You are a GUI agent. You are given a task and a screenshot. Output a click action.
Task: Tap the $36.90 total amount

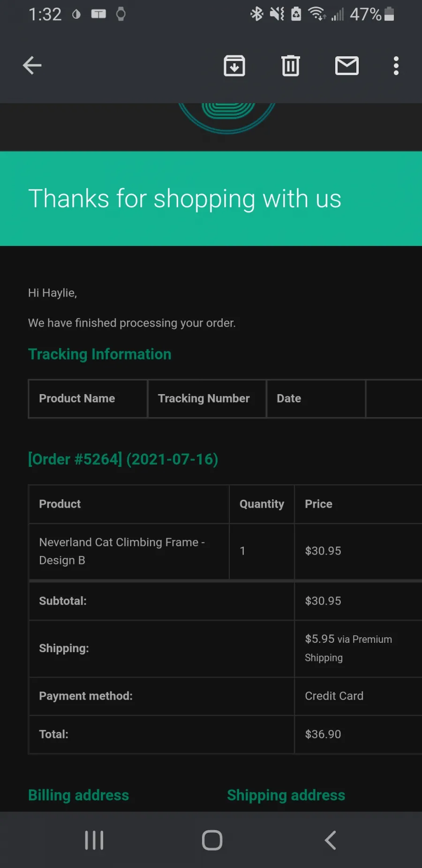pos(323,734)
